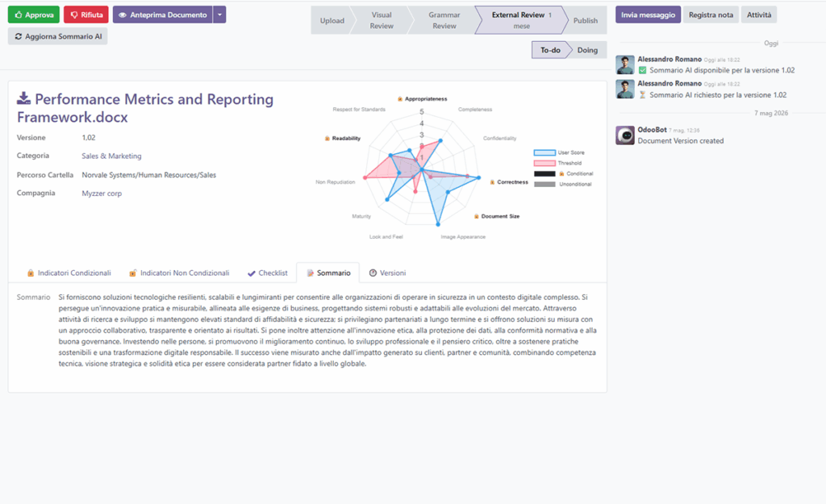Toggle Conditional legend swatch
This screenshot has width=826, height=504.
544,174
